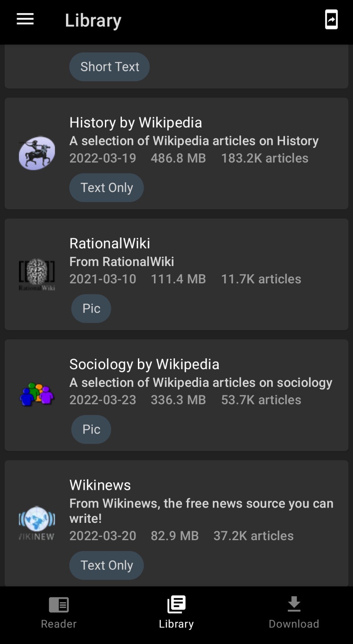Image resolution: width=353 pixels, height=644 pixels.
Task: Tap Text Only tag under Wikinews
Action: 107,566
